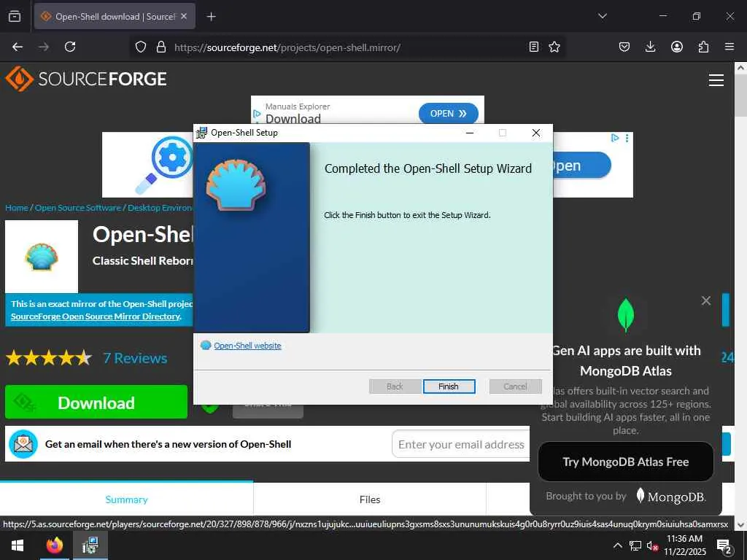Close the Open-Shell Setup dialog
This screenshot has height=560, width=747.
536,133
